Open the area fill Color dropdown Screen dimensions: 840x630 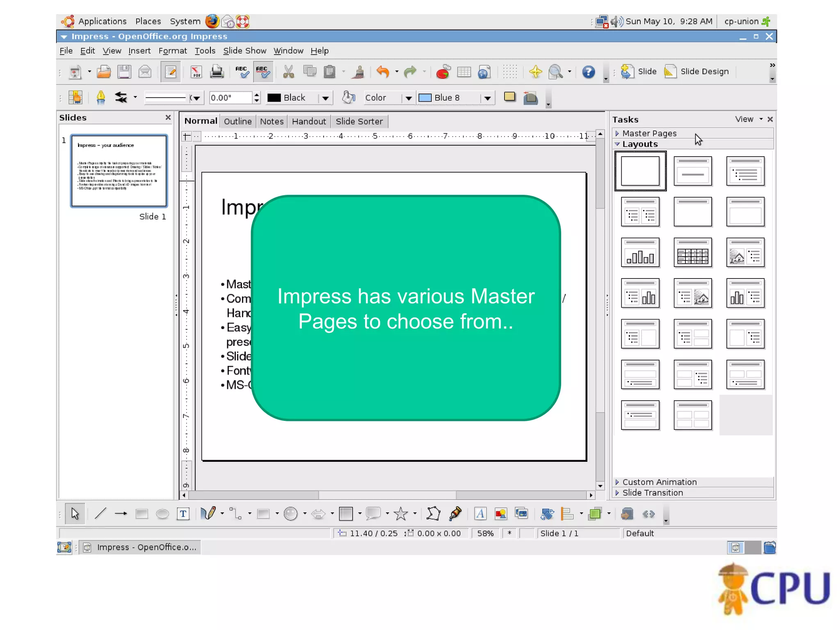pos(409,98)
